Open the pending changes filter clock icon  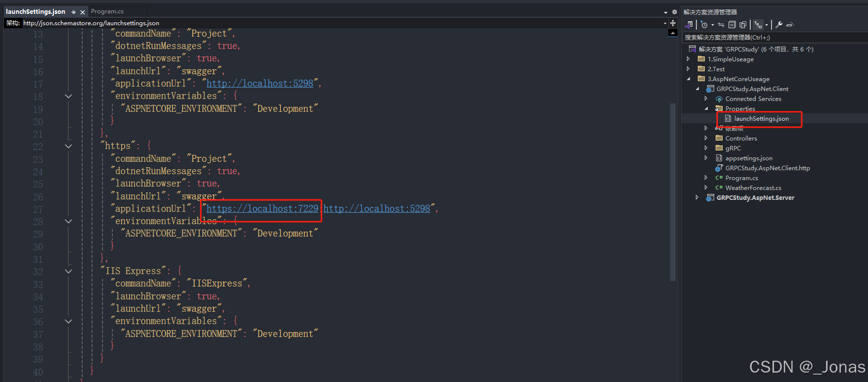[x=704, y=25]
